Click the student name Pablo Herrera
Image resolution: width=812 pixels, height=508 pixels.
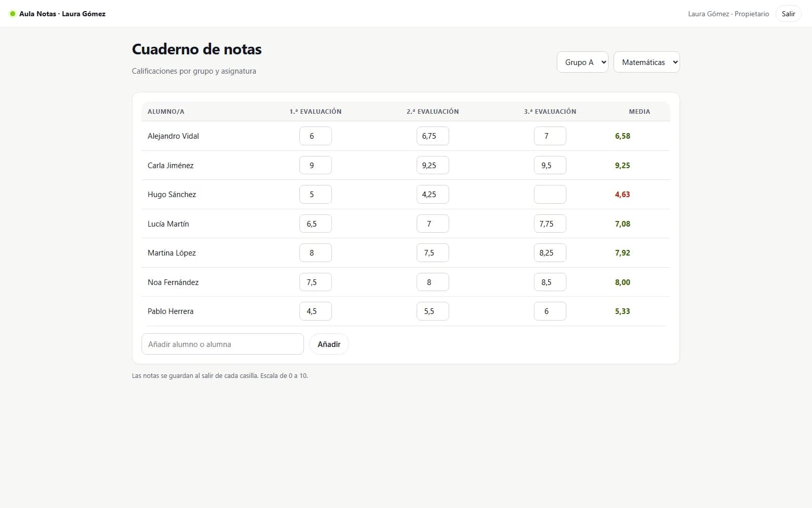coord(171,311)
